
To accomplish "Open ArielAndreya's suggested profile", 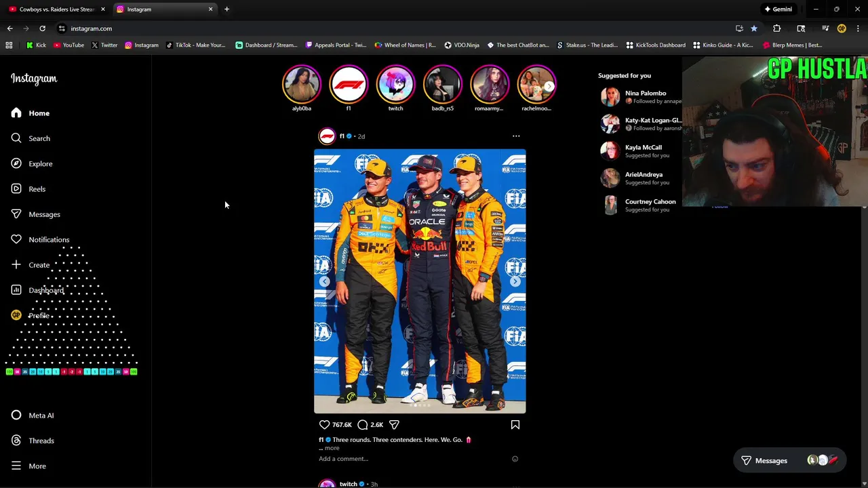I will pos(644,174).
